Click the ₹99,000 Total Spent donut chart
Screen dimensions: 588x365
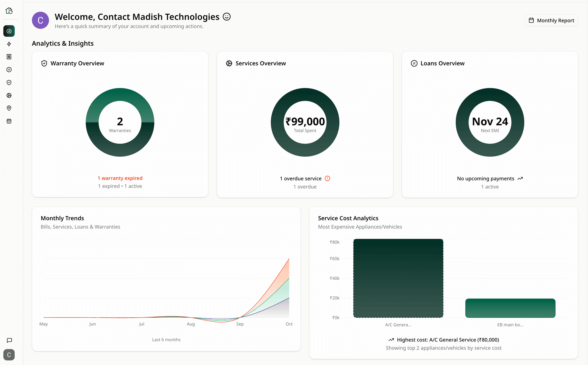coord(305,122)
